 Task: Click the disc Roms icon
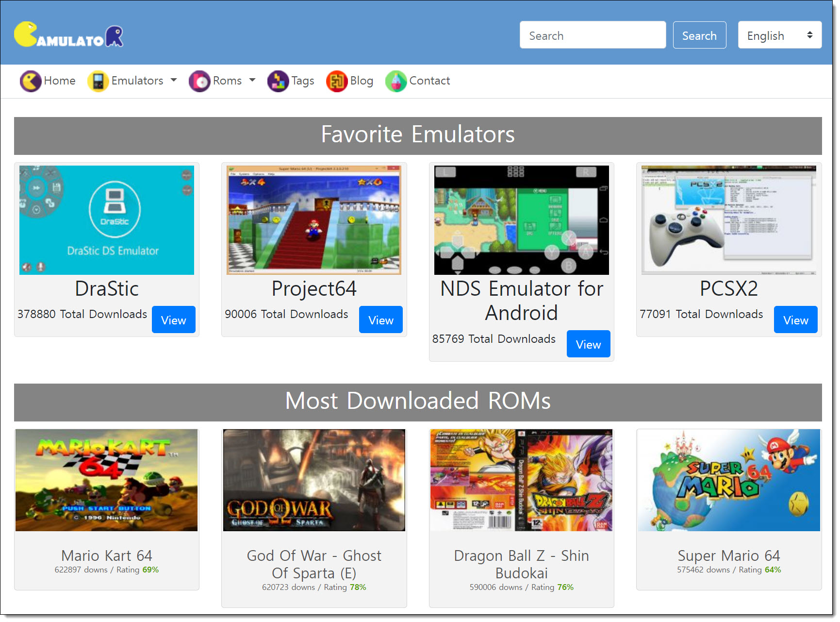point(199,81)
